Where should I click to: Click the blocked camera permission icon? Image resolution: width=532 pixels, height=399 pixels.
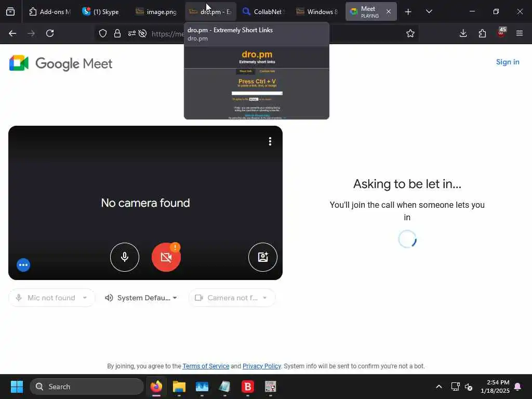(142, 33)
